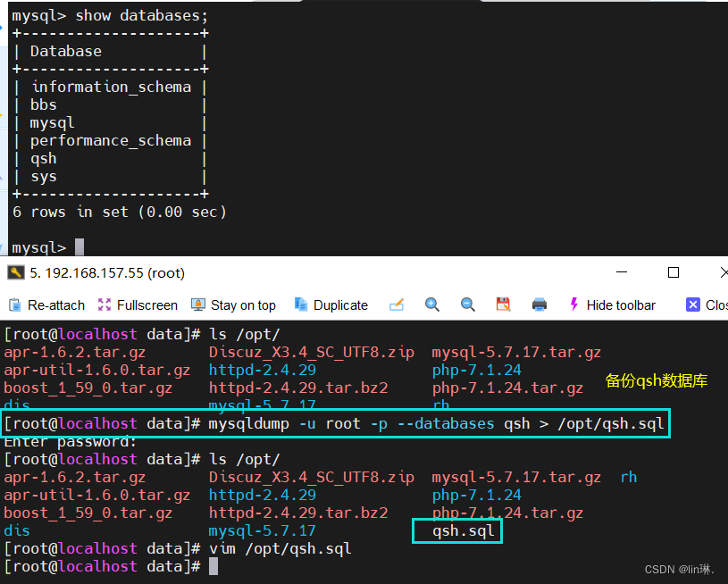The width and height of the screenshot is (728, 584).
Task: Maximize the 192.168.157.55 terminal window
Action: pyautogui.click(x=674, y=272)
